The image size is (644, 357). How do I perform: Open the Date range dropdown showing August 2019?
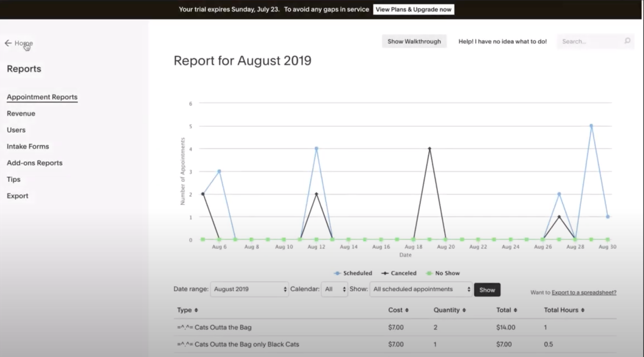(x=250, y=289)
